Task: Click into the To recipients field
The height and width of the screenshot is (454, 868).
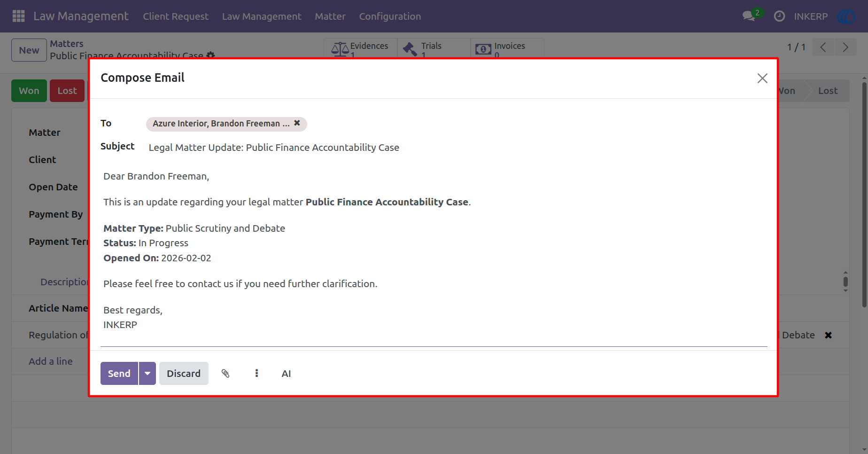Action: click(x=457, y=124)
